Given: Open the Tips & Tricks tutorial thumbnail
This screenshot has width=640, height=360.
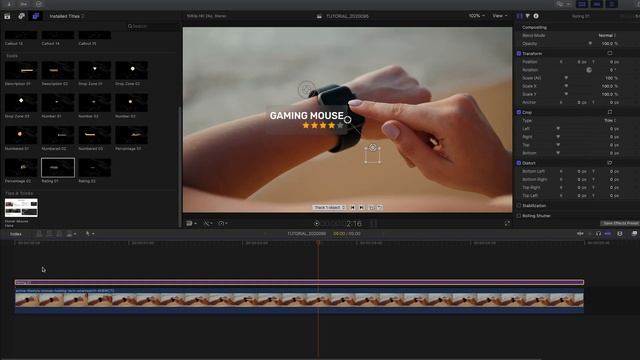Looking at the screenshot, I should [x=21, y=208].
